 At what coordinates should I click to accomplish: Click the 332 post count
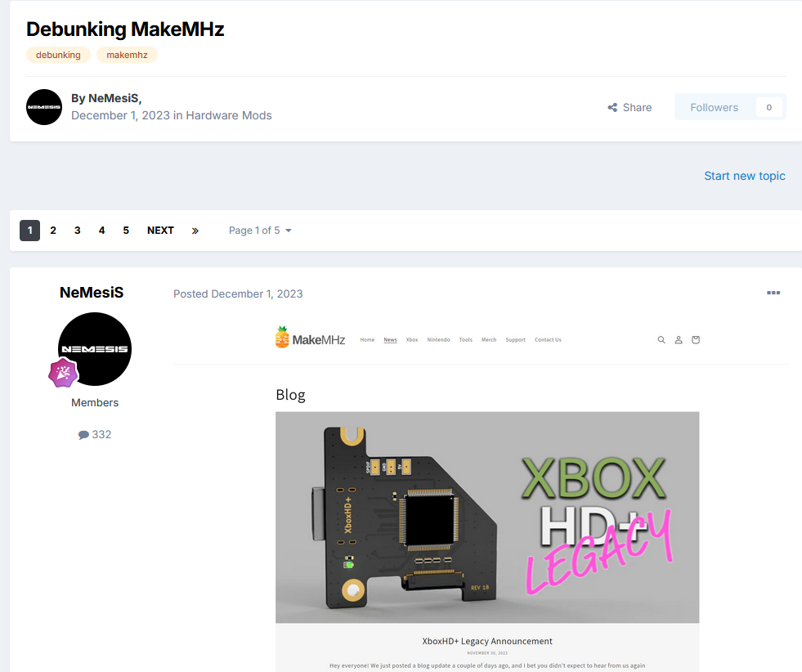coord(102,435)
